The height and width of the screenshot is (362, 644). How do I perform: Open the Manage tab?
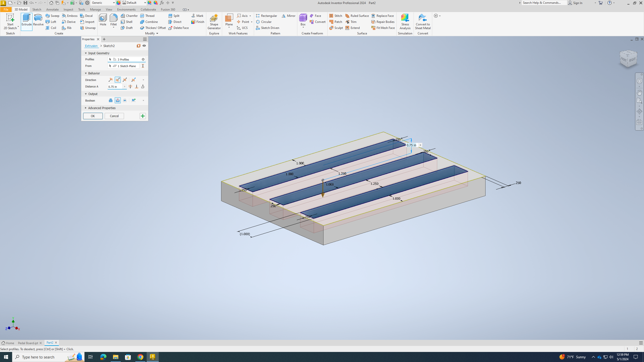(95, 10)
